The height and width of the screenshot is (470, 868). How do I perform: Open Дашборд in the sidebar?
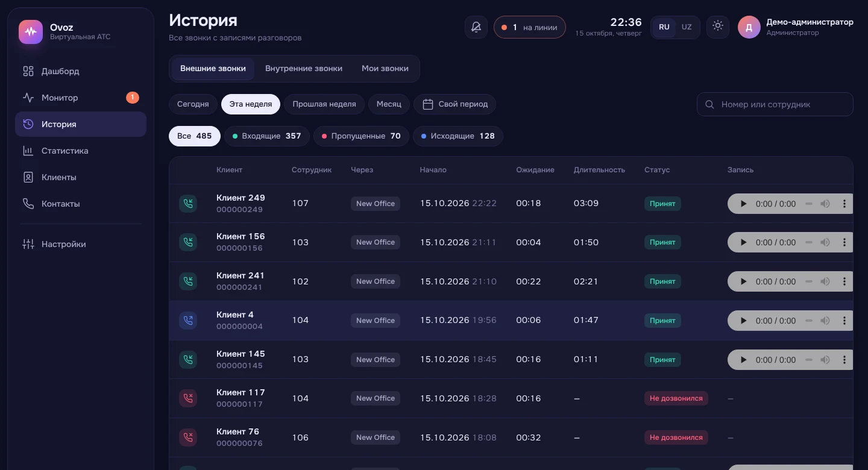tap(81, 71)
